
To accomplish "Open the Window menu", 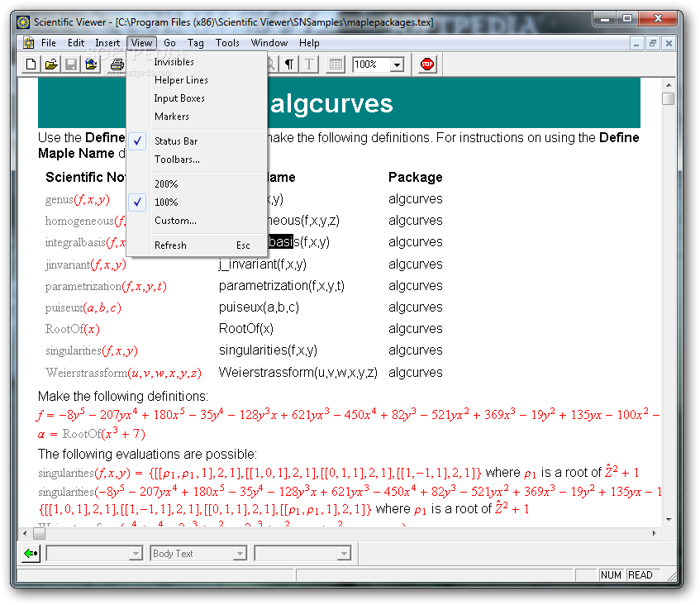I will (269, 43).
